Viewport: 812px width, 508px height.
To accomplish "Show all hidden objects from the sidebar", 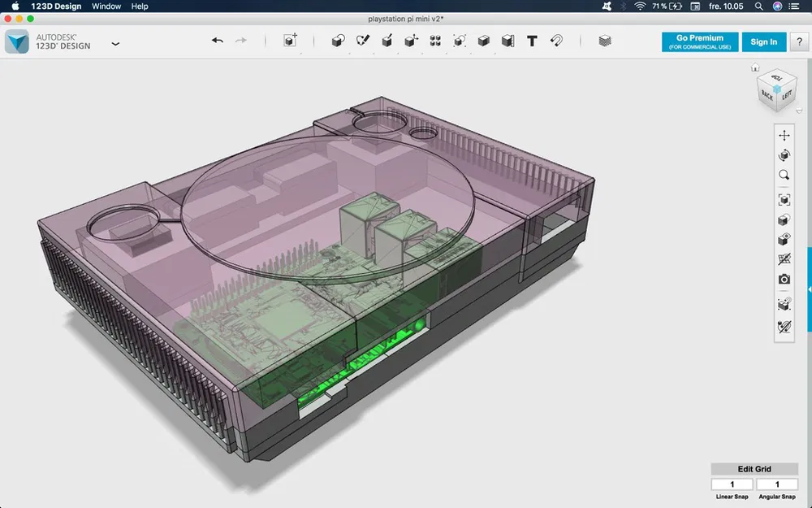I will [784, 239].
